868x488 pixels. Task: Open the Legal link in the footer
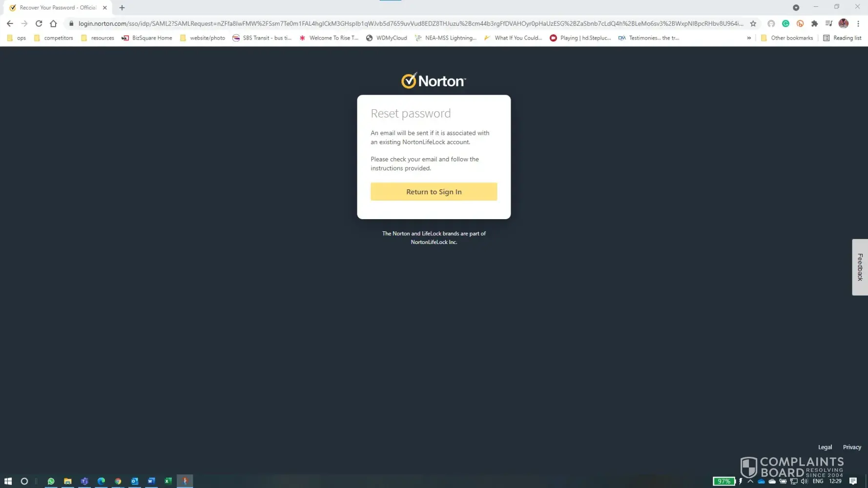825,447
